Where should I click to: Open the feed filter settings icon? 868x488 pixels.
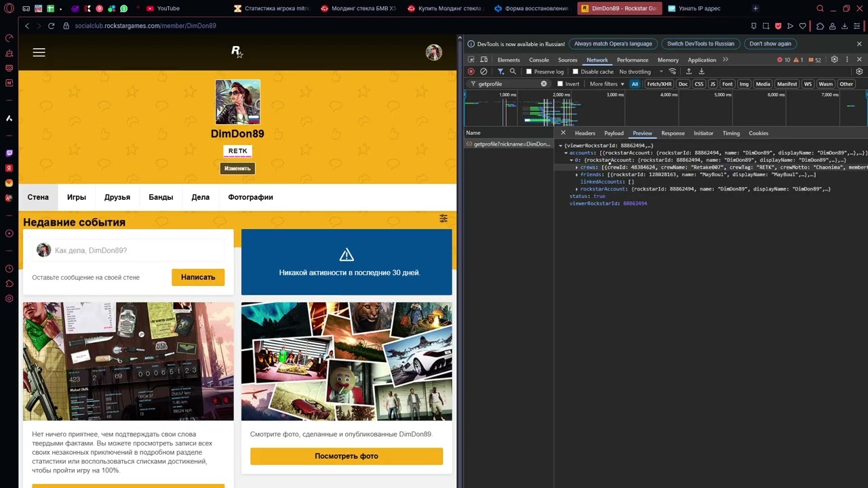pos(443,218)
